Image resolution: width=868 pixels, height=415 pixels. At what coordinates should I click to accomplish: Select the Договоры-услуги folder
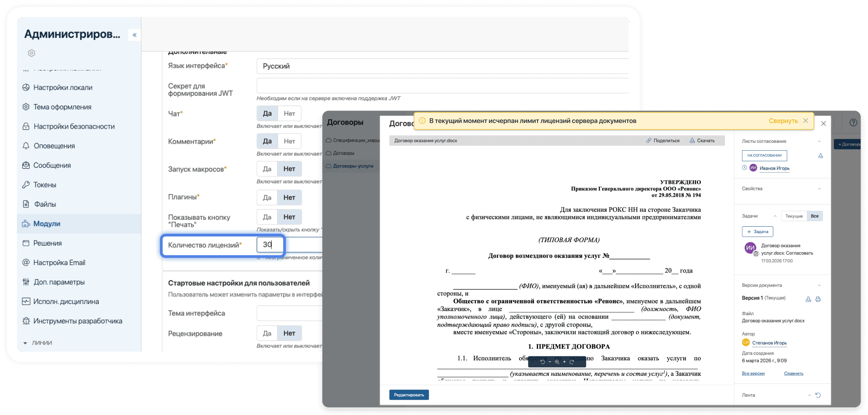click(354, 165)
